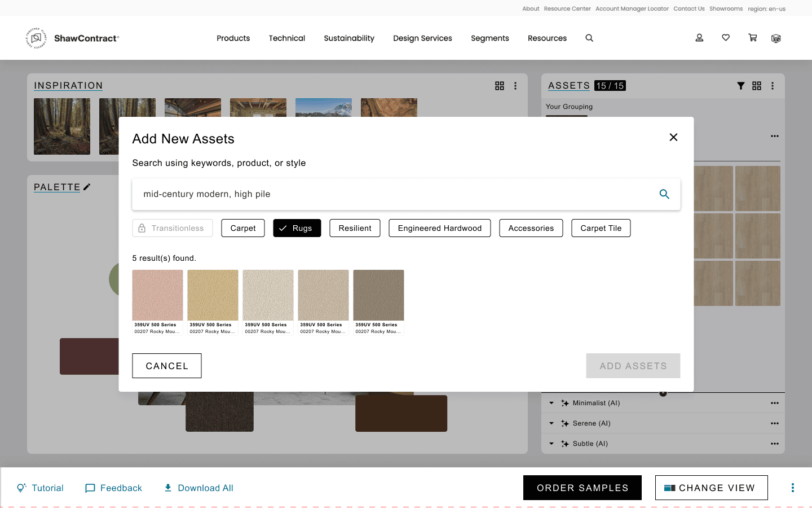Switch Inspiration panel grid view
This screenshot has width=812, height=508.
500,86
